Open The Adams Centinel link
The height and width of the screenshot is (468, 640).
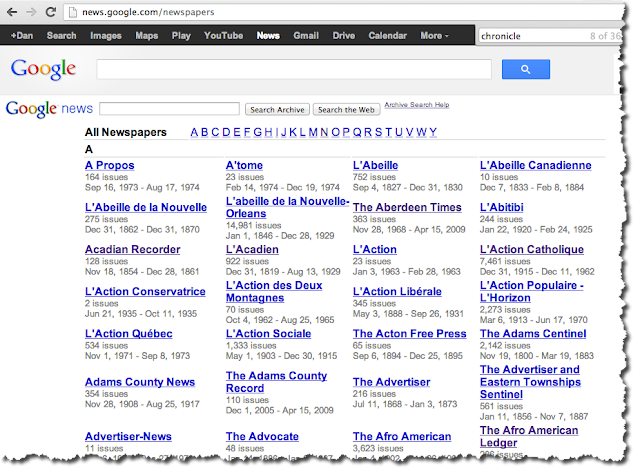point(533,333)
